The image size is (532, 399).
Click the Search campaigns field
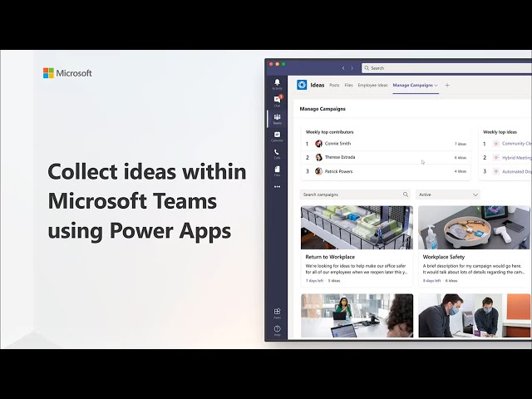coord(355,195)
